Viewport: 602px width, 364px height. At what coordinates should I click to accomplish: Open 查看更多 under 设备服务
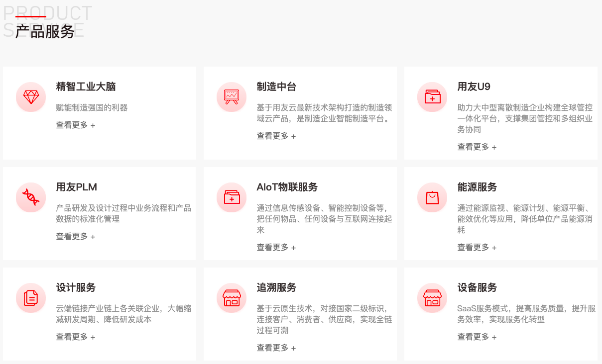coord(477,337)
